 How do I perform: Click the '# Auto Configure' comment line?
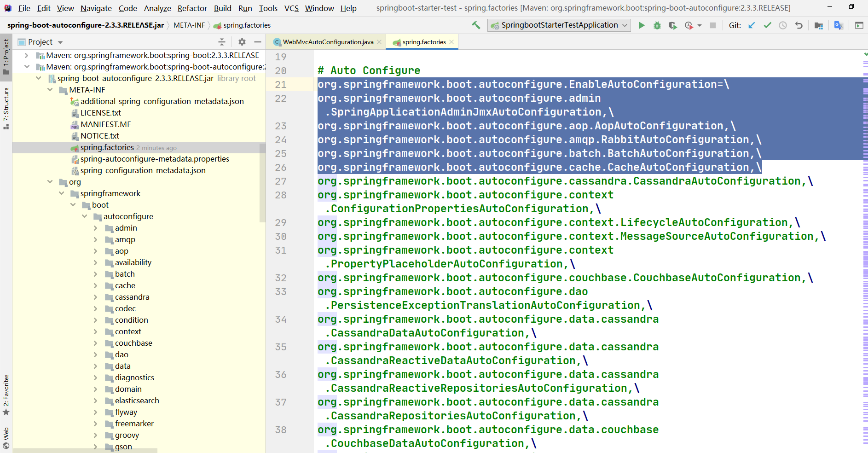369,70
